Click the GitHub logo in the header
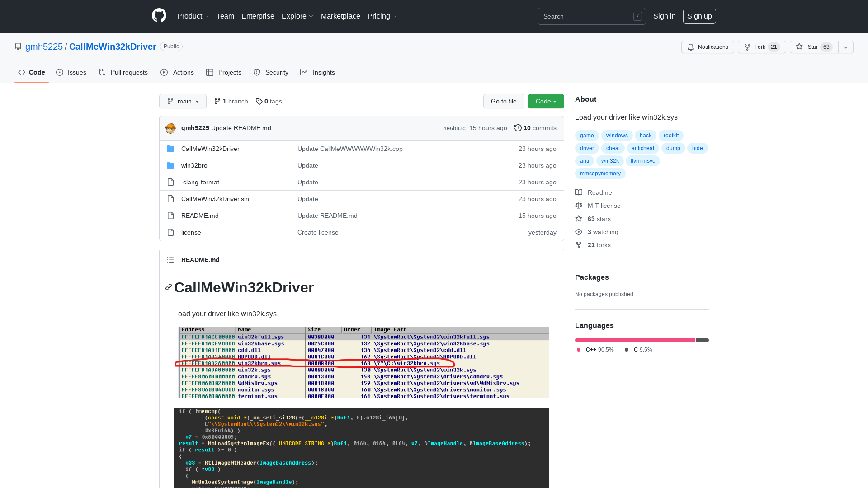The width and height of the screenshot is (868, 488). pos(159,15)
